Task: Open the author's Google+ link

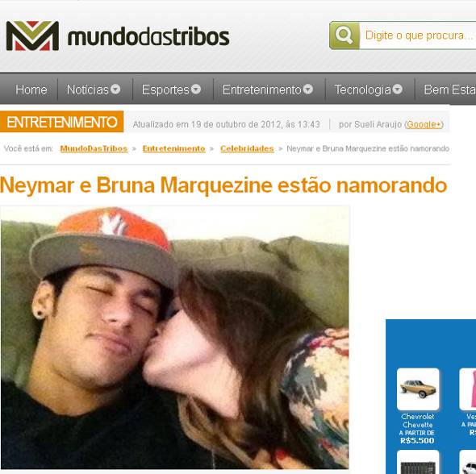Action: coord(424,124)
